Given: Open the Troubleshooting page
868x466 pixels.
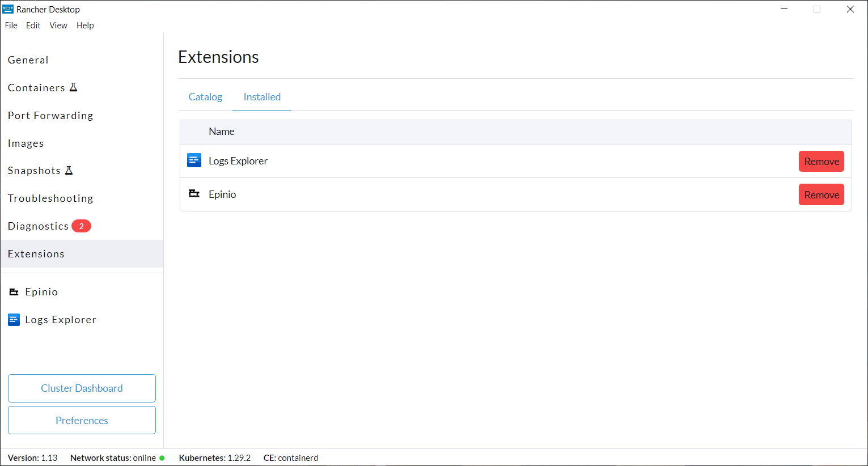Looking at the screenshot, I should click(x=82, y=198).
